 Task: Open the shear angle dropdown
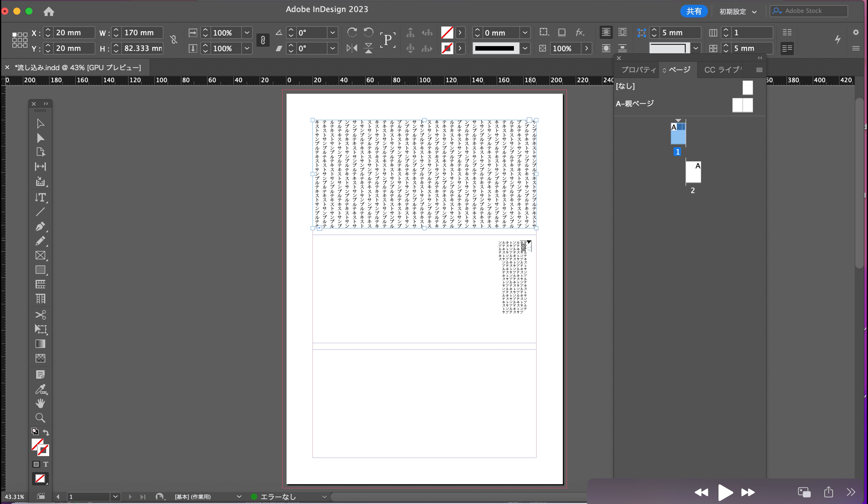332,48
